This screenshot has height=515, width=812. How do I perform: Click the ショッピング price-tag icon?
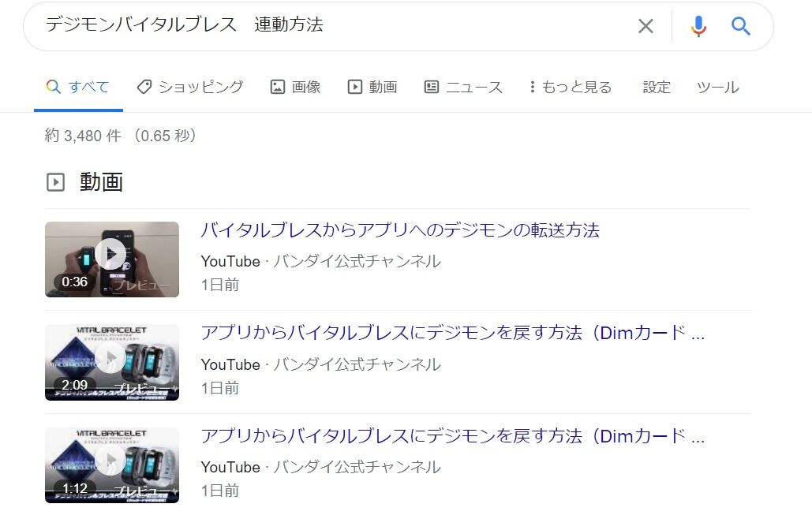(x=143, y=87)
